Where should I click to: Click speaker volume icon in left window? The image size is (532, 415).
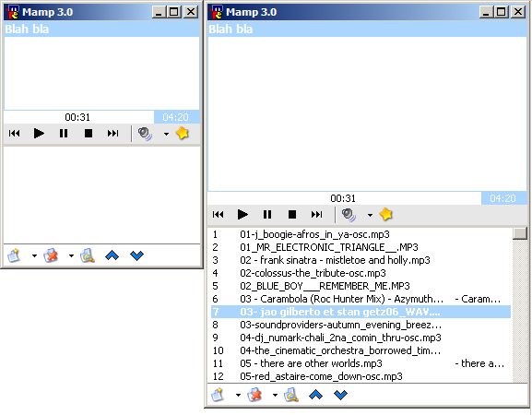pyautogui.click(x=145, y=134)
